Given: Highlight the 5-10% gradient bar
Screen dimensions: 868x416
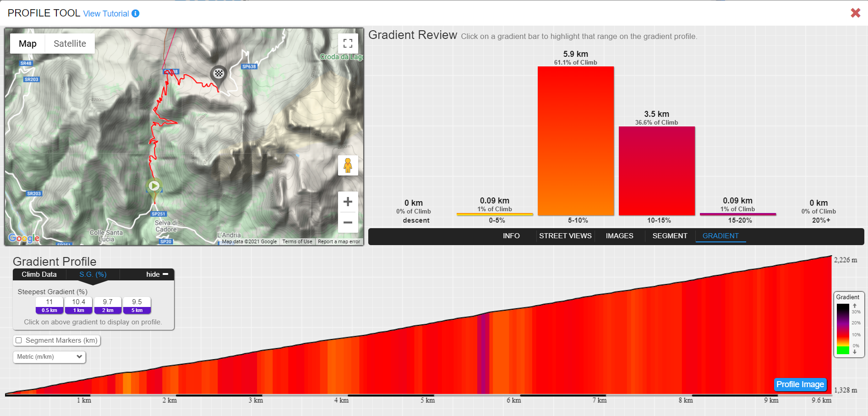Looking at the screenshot, I should [x=576, y=141].
